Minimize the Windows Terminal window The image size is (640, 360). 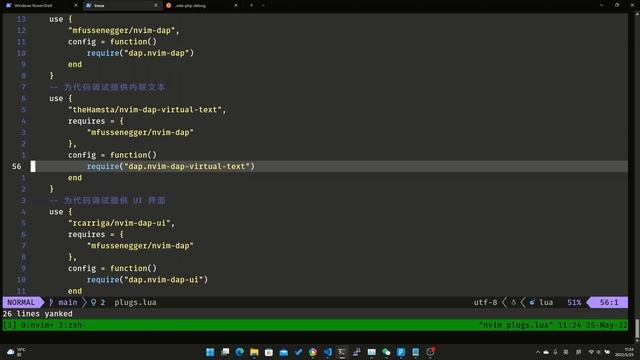[x=602, y=5]
